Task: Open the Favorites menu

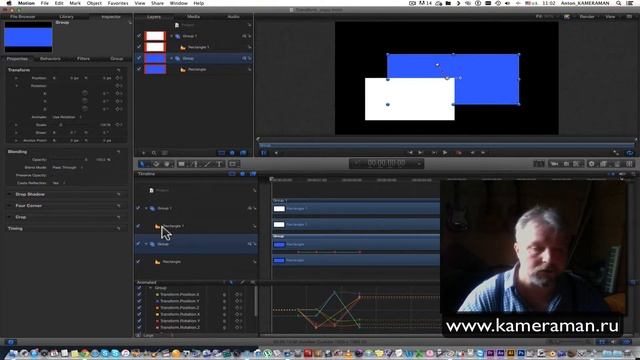Action: click(118, 3)
